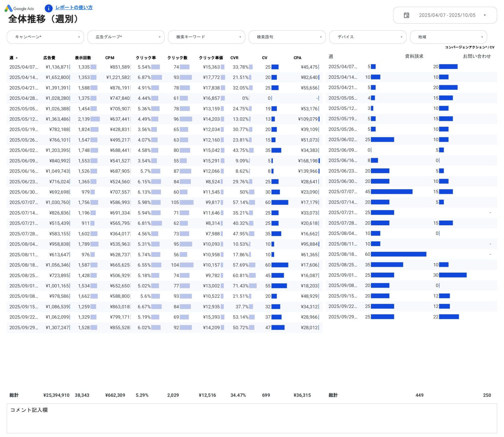Click the blue info icon beside the title
The height and width of the screenshot is (437, 504).
click(x=48, y=8)
